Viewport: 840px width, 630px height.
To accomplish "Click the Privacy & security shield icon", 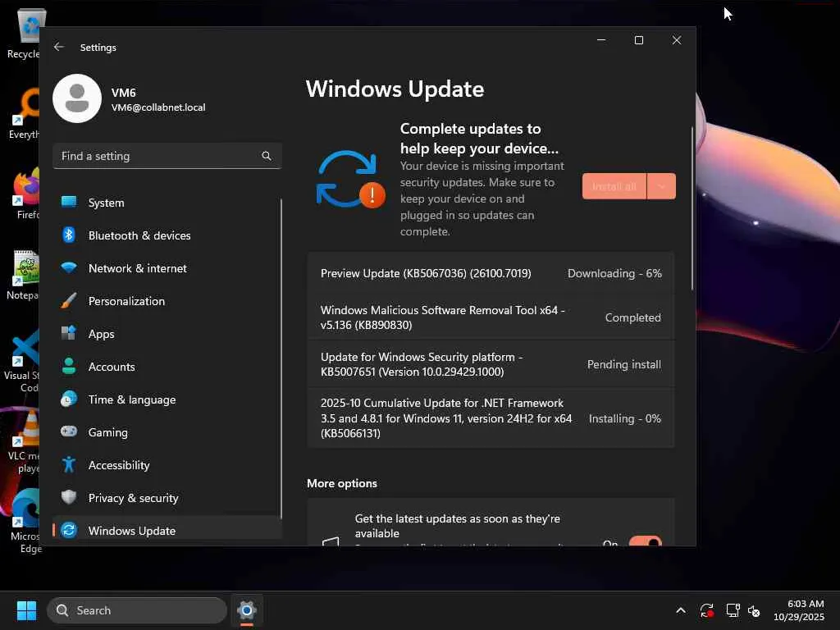I will [69, 497].
